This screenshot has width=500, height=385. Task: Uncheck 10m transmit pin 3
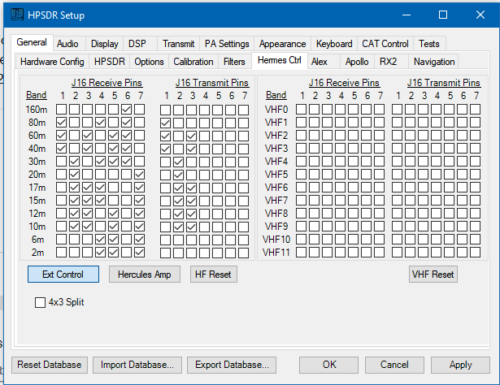(191, 227)
